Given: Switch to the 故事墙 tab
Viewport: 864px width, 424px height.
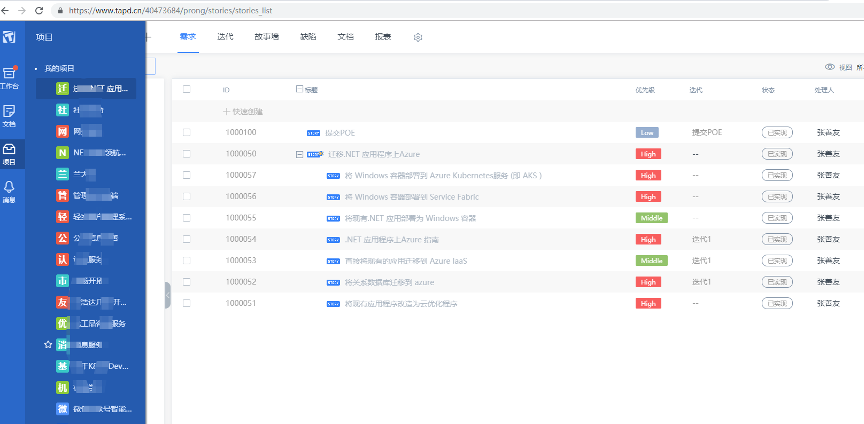Looking at the screenshot, I should click(266, 37).
